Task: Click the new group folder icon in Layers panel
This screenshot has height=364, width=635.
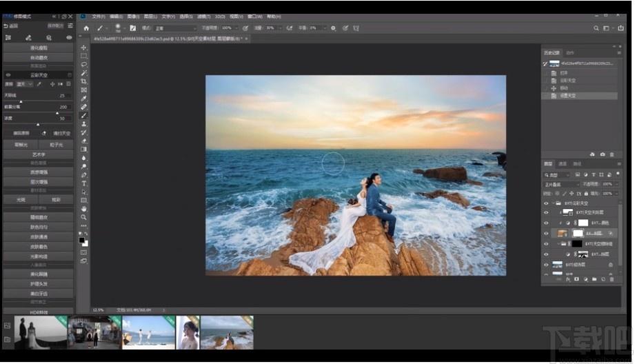Action: [594, 279]
